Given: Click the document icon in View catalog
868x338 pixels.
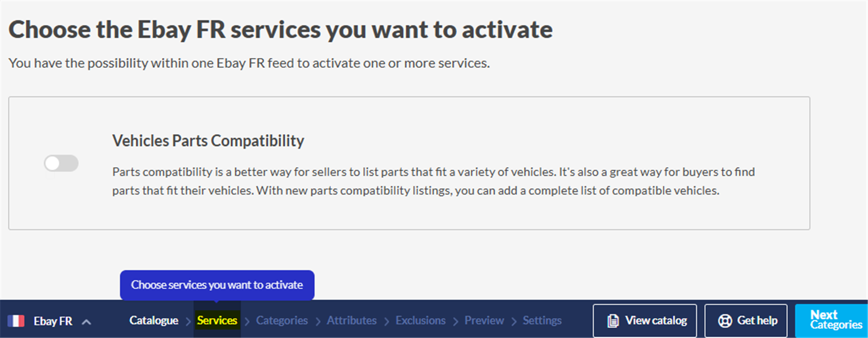Looking at the screenshot, I should [613, 321].
